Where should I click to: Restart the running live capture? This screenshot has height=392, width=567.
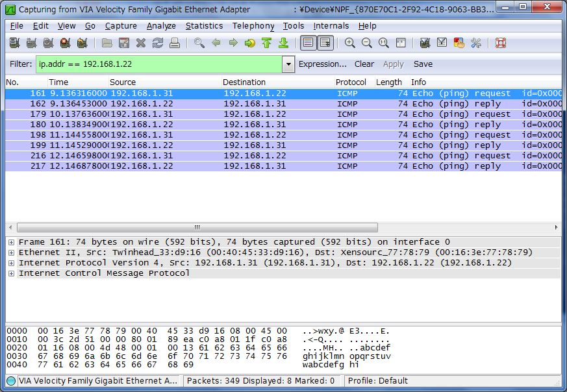[82, 43]
